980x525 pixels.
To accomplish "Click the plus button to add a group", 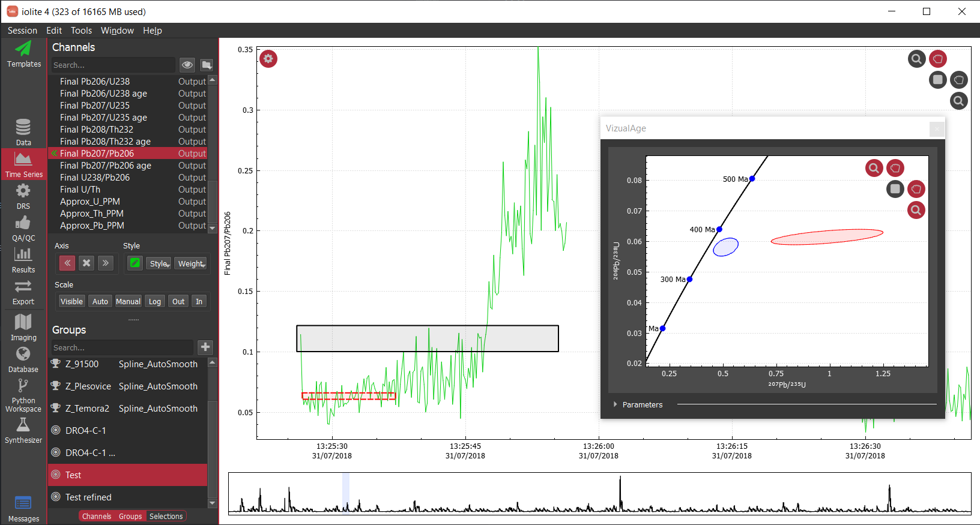I will pyautogui.click(x=205, y=347).
